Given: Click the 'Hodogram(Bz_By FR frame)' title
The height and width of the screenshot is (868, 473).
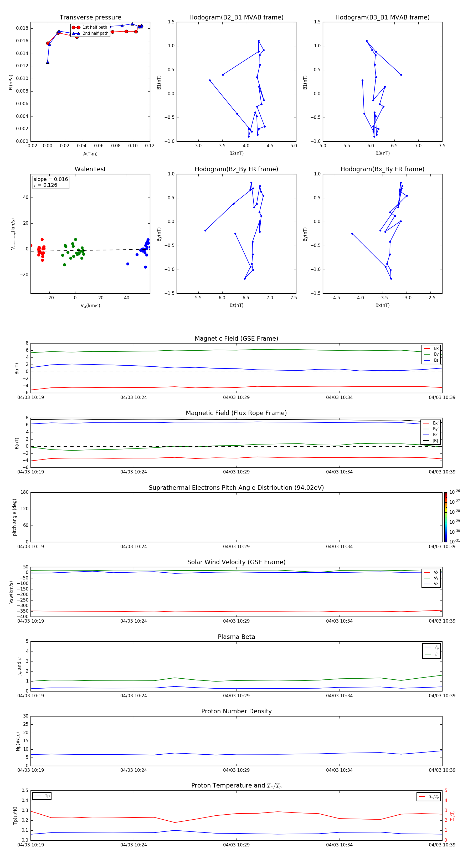Looking at the screenshot, I should click(x=236, y=169).
